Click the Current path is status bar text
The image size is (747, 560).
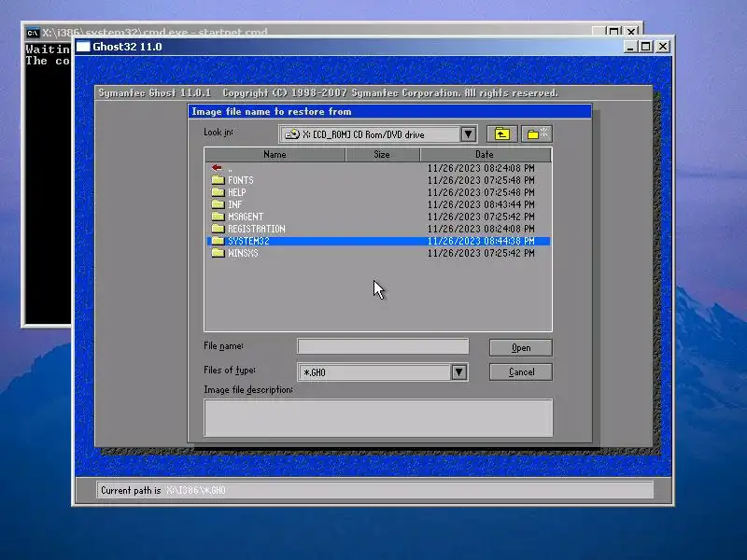pos(162,491)
